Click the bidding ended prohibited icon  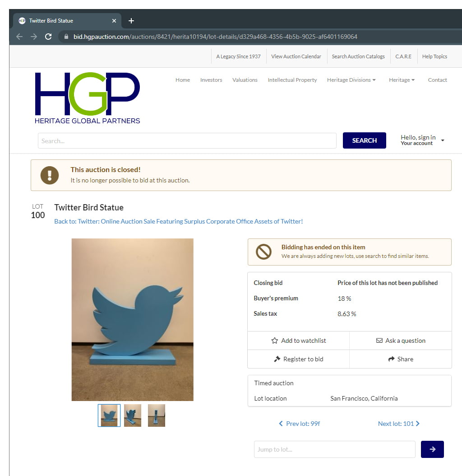(x=263, y=252)
